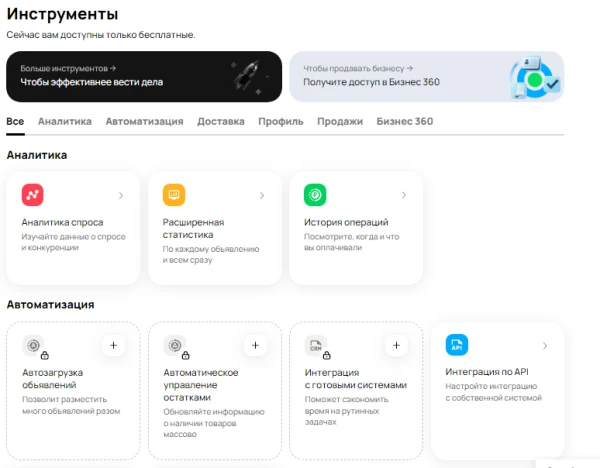The height and width of the screenshot is (468, 600).
Task: Click the rocket icon on black banner
Action: pyautogui.click(x=247, y=75)
